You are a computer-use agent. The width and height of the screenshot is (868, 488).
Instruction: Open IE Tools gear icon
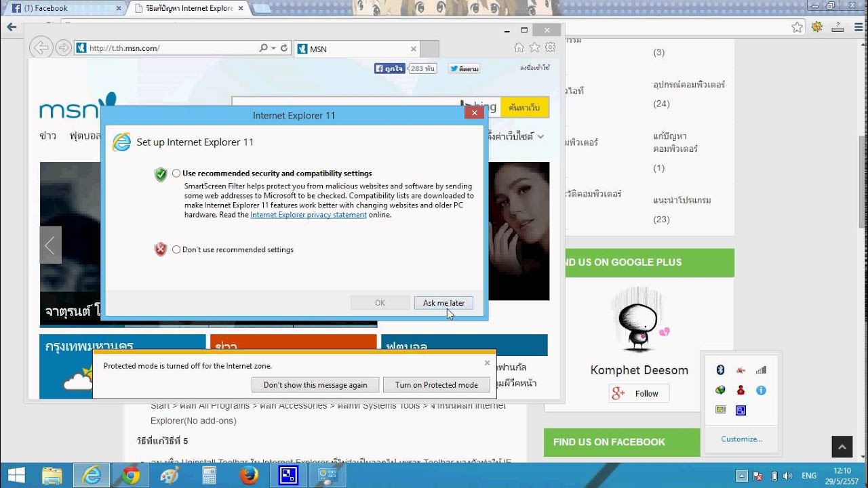click(550, 47)
